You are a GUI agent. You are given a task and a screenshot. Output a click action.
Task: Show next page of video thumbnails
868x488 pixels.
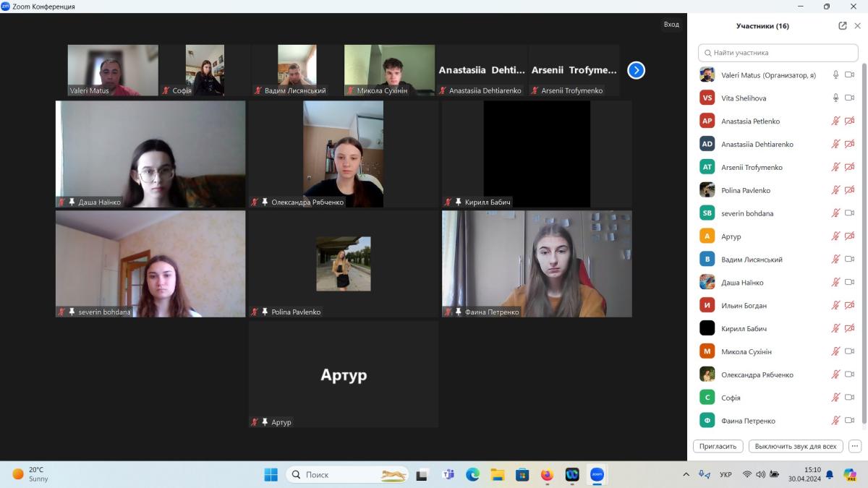coord(636,70)
